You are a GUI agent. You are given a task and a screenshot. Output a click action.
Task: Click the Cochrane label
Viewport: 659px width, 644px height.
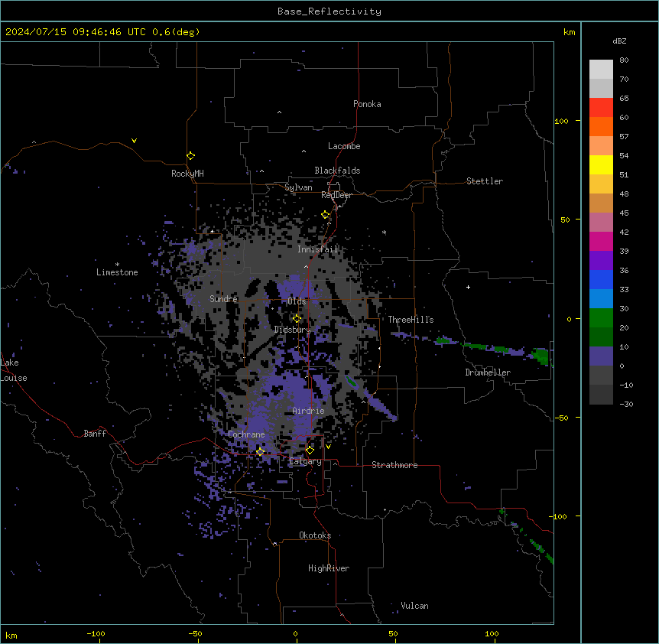pyautogui.click(x=246, y=434)
